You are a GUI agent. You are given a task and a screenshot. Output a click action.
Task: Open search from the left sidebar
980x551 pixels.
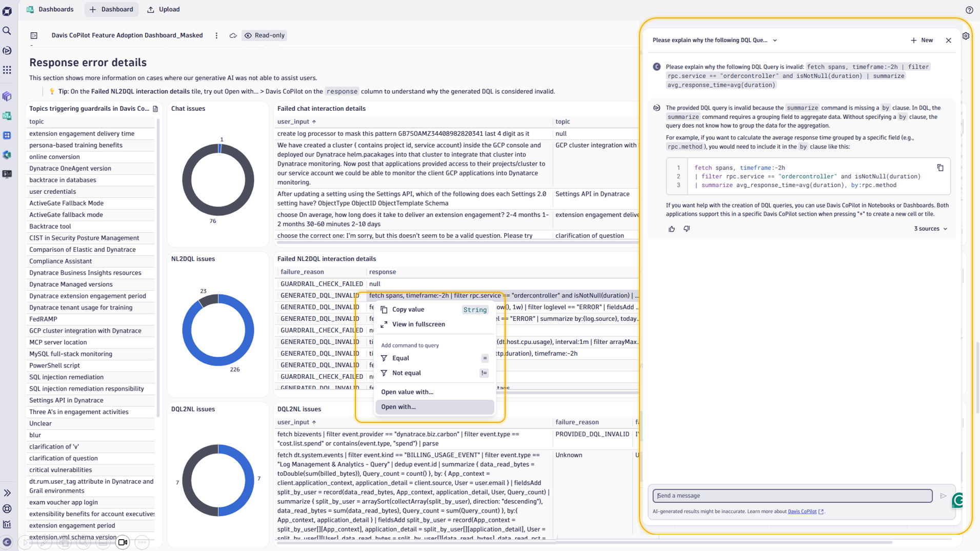(x=7, y=31)
